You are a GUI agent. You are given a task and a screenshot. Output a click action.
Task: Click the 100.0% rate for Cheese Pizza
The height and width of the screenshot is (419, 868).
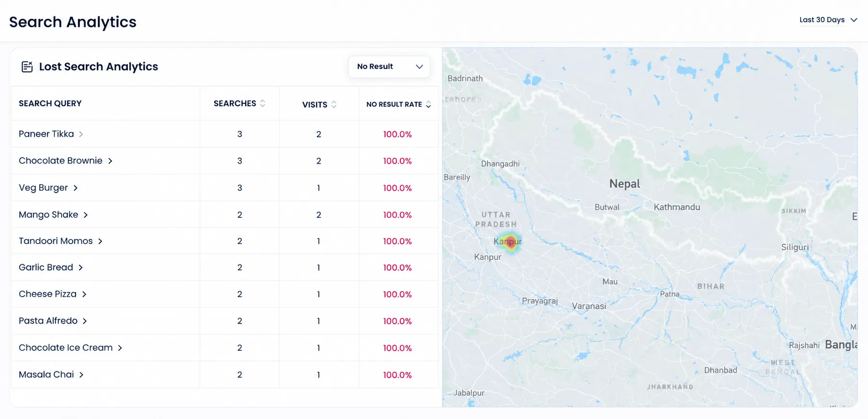tap(397, 294)
